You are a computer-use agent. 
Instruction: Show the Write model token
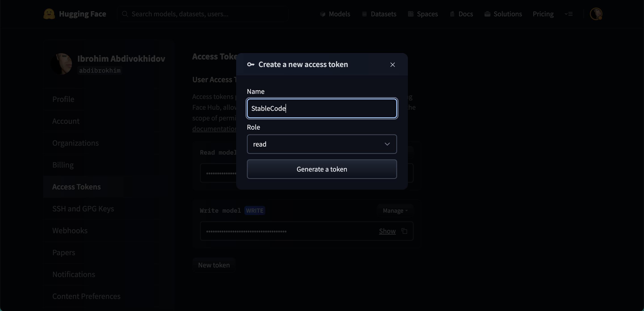tap(387, 231)
